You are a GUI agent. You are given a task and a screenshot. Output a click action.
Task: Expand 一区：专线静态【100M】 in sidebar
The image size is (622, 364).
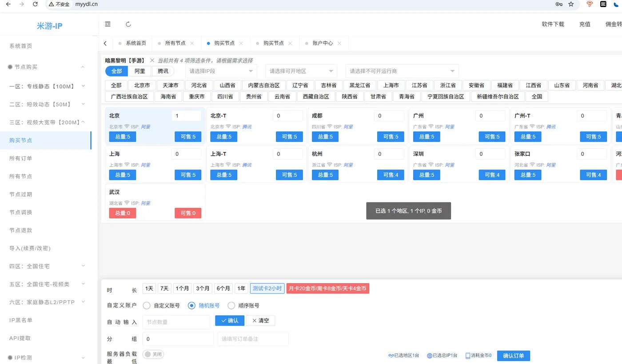[x=46, y=86]
